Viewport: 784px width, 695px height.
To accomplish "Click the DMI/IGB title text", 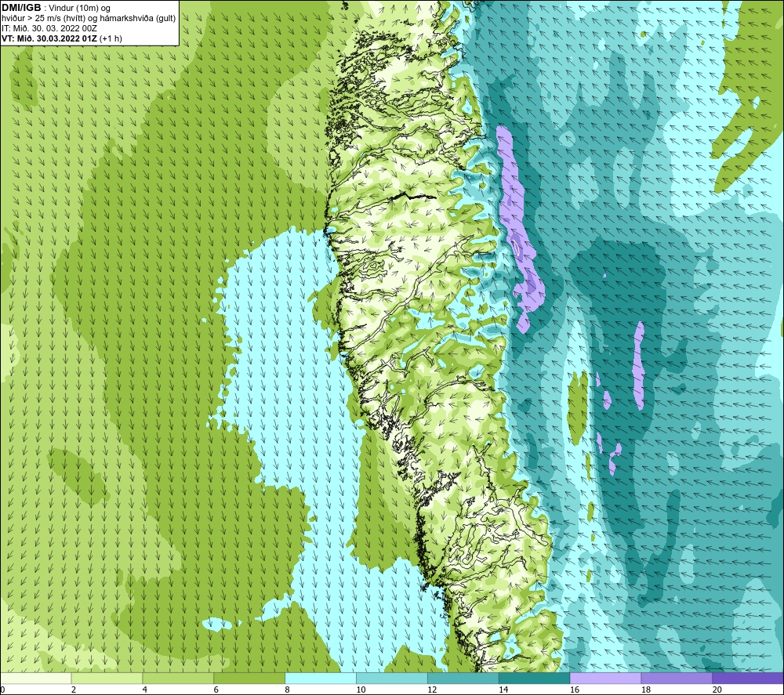I will (x=21, y=8).
